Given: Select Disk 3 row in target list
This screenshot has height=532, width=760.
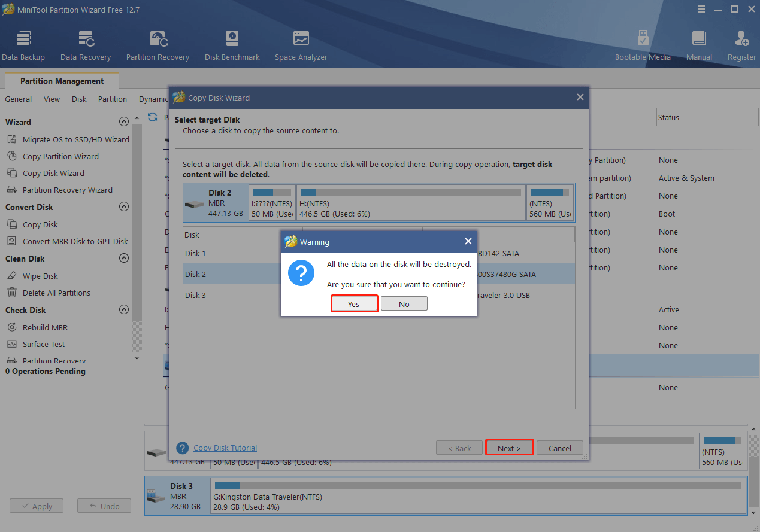Looking at the screenshot, I should (x=379, y=295).
